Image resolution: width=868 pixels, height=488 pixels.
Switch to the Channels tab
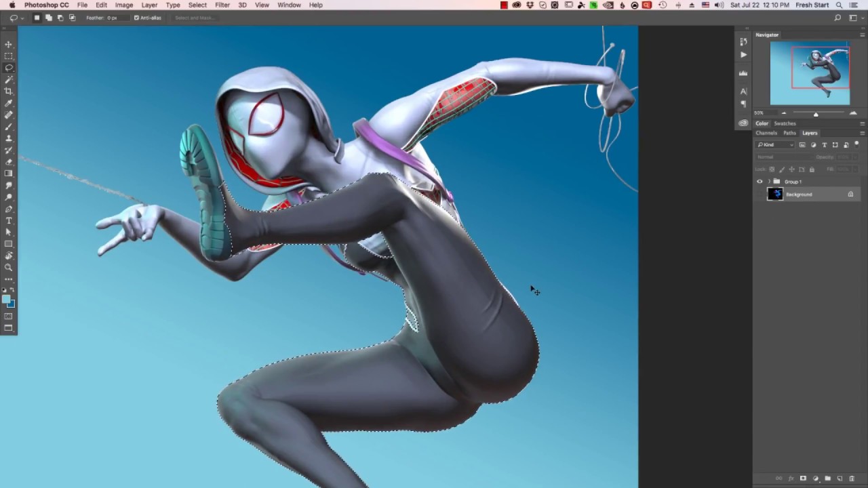tap(766, 133)
